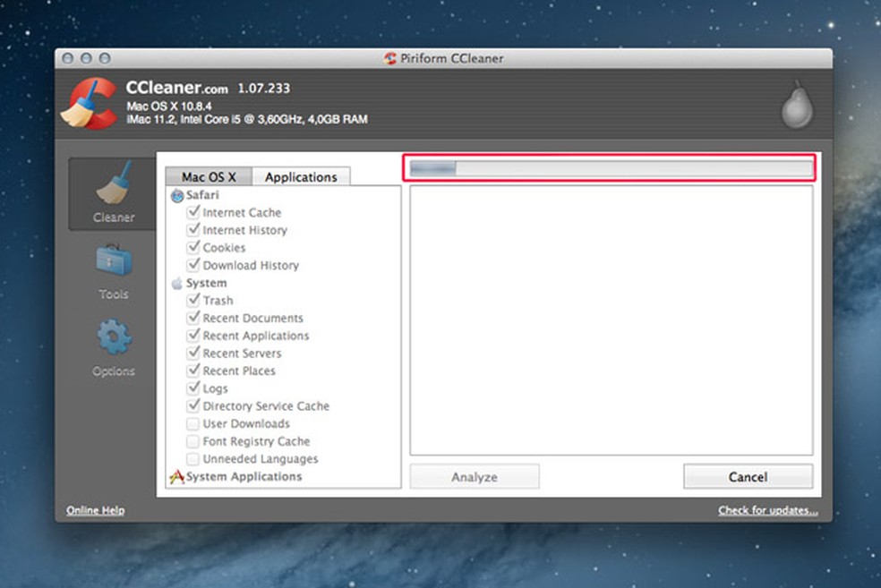Image resolution: width=881 pixels, height=588 pixels.
Task: Click the Mac OS X 10.8.4 text
Action: click(169, 107)
